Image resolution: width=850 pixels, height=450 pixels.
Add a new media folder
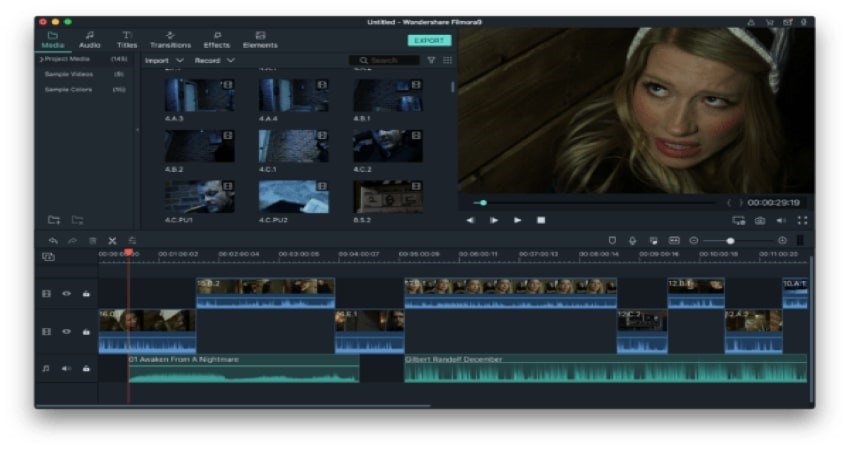pos(54,220)
